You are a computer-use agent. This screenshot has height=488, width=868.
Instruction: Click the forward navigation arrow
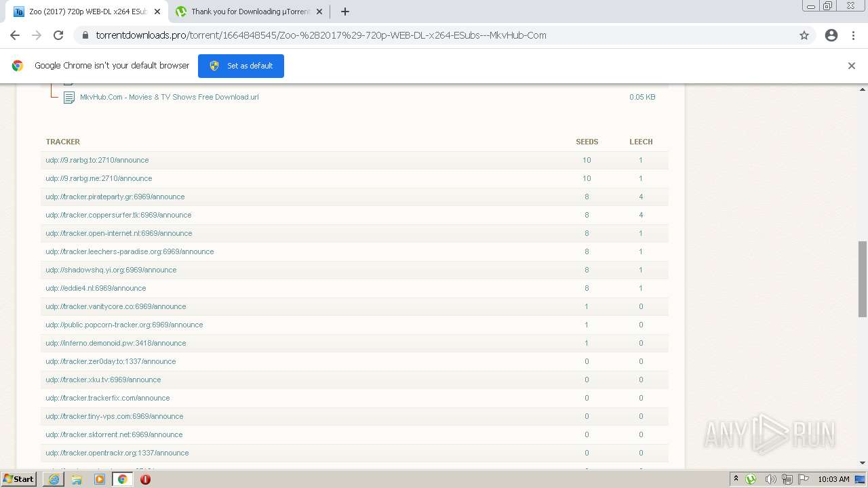pyautogui.click(x=37, y=35)
